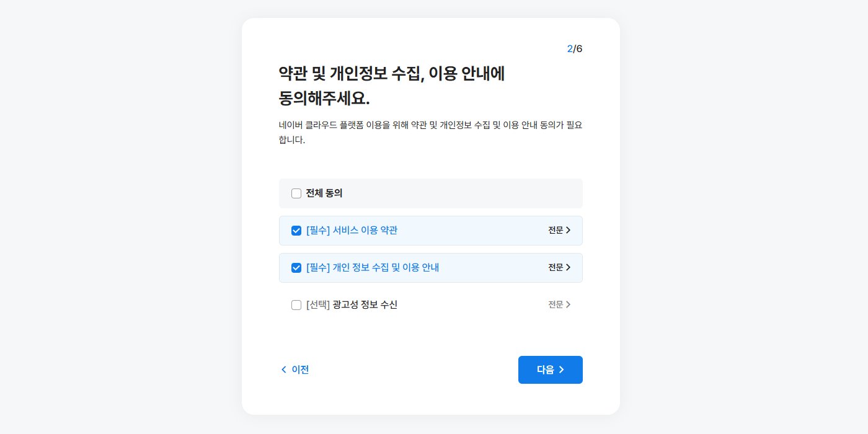
Task: Click the 전체 동의 label text
Action: [324, 193]
